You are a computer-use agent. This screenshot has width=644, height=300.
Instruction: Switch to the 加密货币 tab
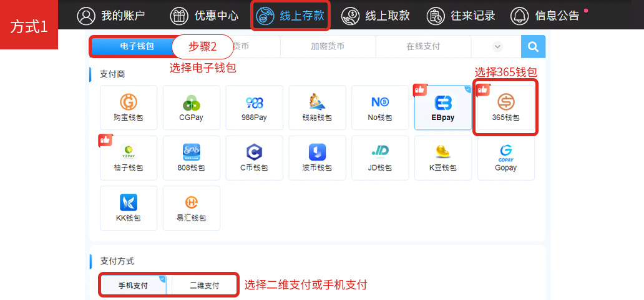tap(328, 46)
